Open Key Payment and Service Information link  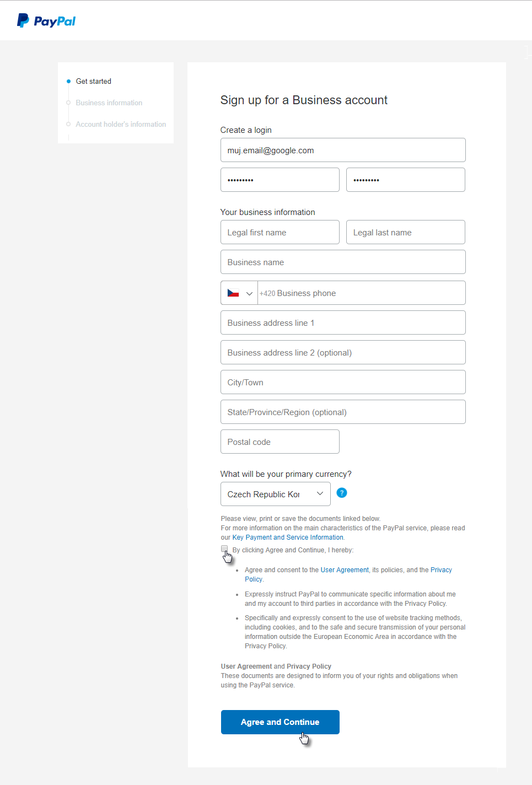tap(288, 537)
